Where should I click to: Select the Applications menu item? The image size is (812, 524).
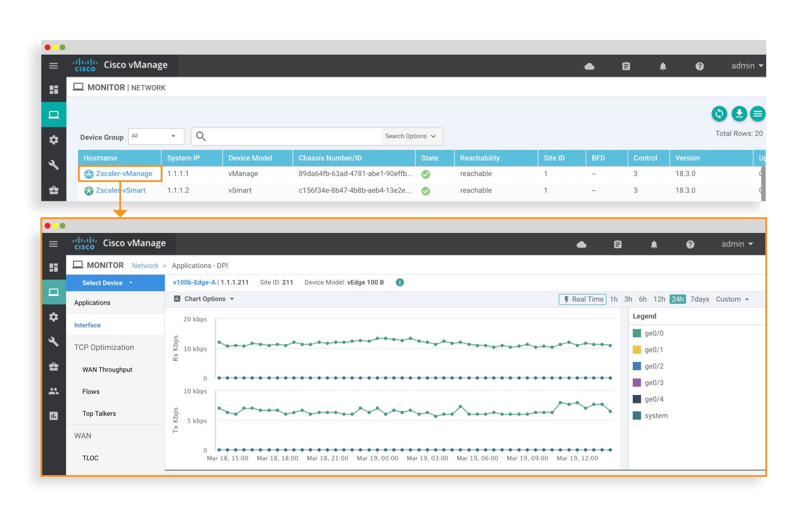(x=92, y=303)
